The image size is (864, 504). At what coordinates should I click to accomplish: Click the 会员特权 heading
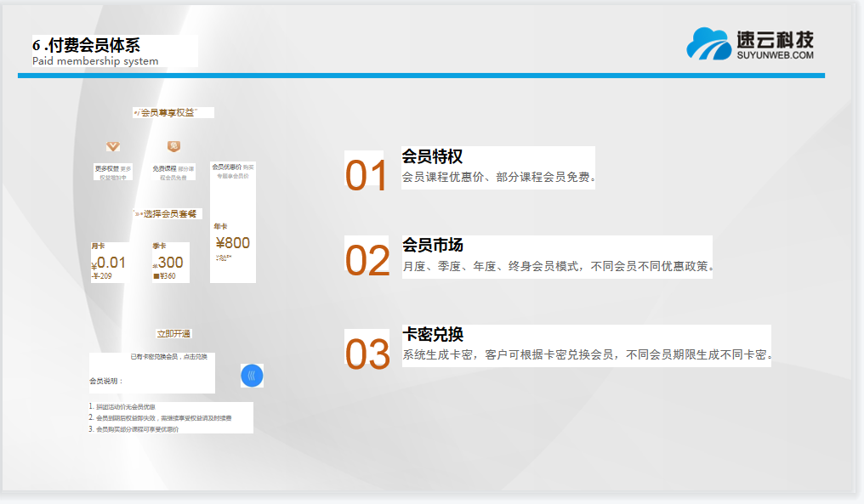click(432, 156)
